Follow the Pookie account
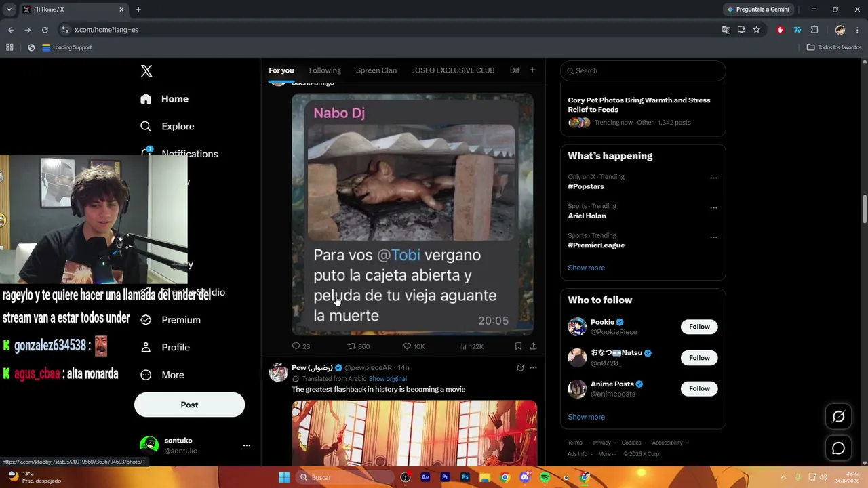The image size is (868, 488). pos(699,327)
